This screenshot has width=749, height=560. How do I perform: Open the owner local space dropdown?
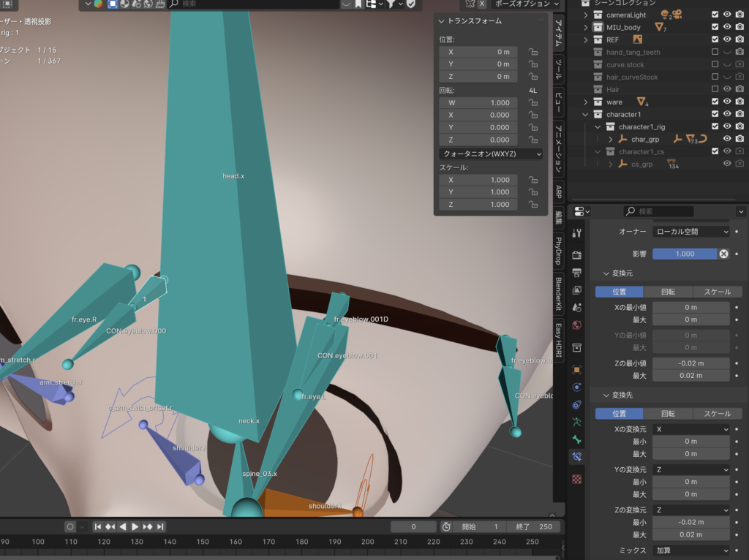point(690,232)
